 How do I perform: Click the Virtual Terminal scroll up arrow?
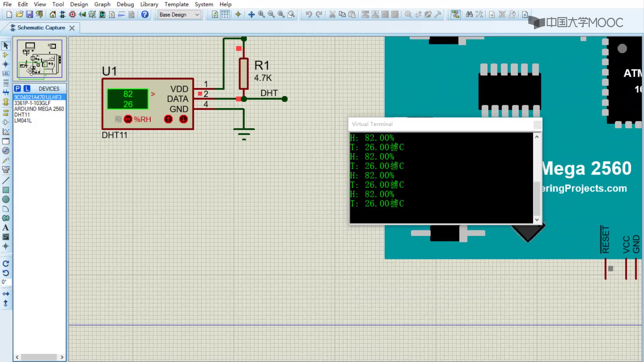537,137
